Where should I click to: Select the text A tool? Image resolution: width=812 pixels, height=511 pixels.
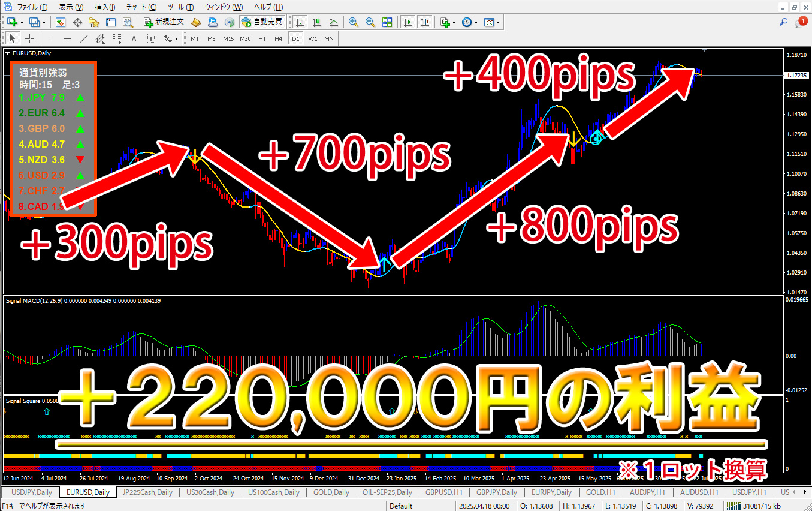[x=134, y=38]
